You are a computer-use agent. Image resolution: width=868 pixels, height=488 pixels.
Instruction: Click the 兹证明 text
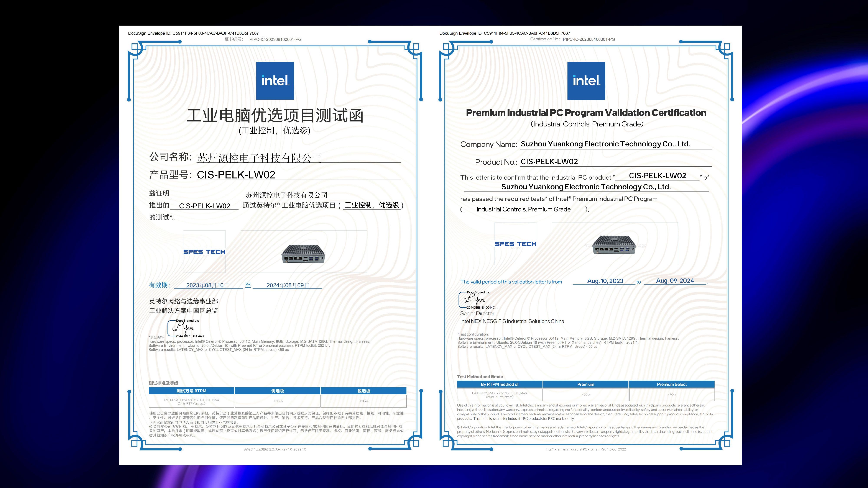(159, 193)
